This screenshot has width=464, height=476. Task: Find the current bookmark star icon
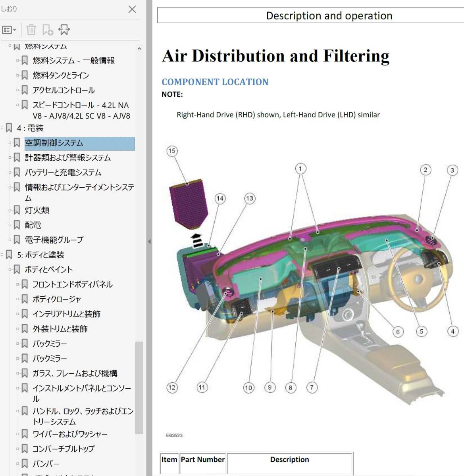[64, 30]
